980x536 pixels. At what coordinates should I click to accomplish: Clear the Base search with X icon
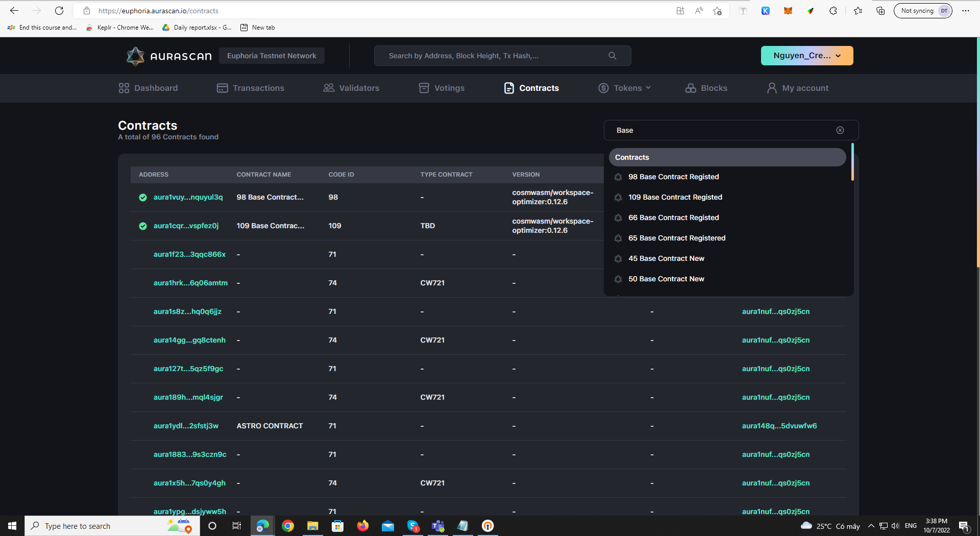(840, 130)
